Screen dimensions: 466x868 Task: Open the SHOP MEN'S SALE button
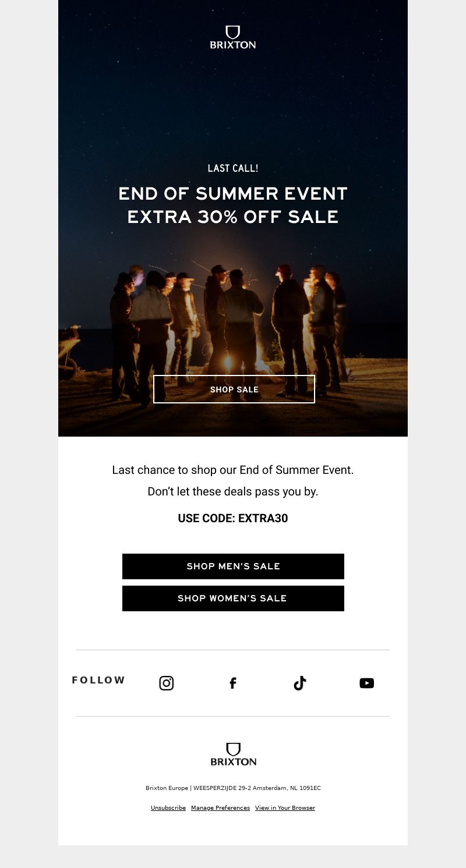233,566
